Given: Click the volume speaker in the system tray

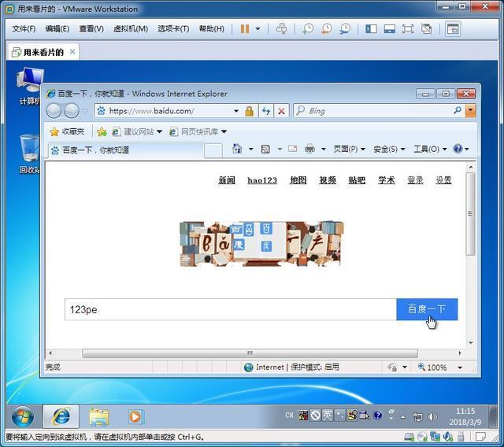Looking at the screenshot, I should pyautogui.click(x=433, y=417).
